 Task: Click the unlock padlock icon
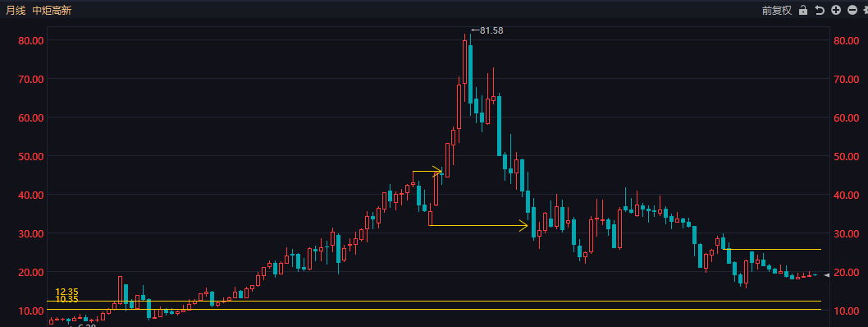pyautogui.click(x=803, y=10)
